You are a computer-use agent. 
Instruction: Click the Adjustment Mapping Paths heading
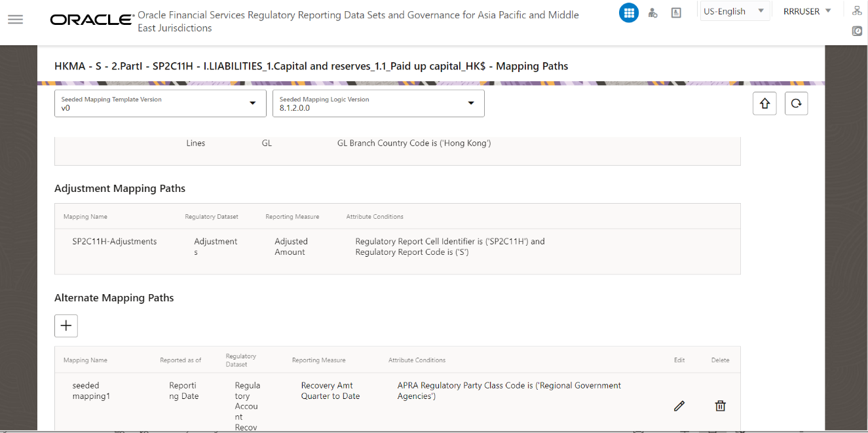coord(119,188)
